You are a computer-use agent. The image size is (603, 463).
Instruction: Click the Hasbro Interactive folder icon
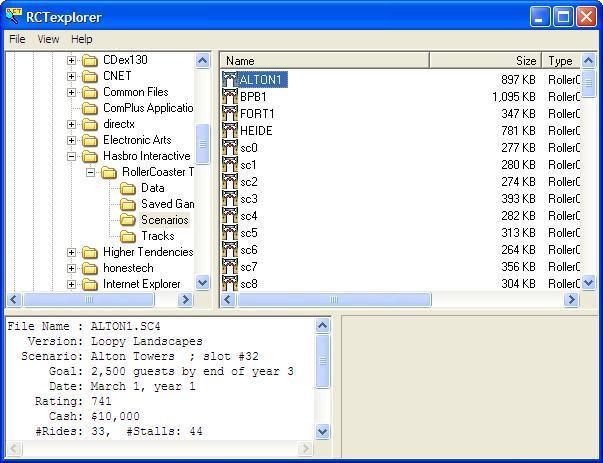point(90,157)
